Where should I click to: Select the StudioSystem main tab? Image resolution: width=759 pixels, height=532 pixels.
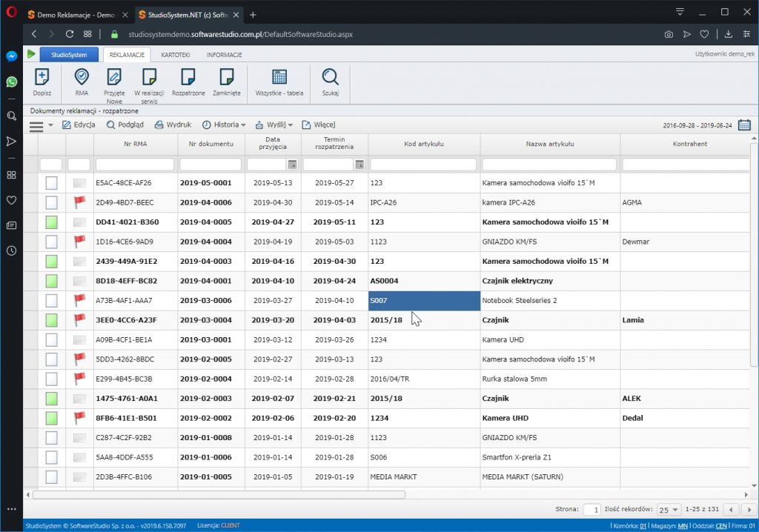click(x=69, y=55)
